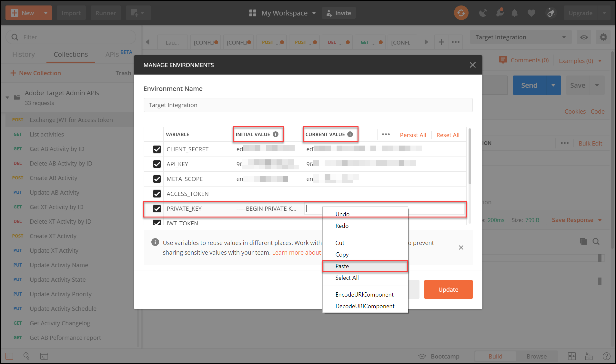Image resolution: width=616 pixels, height=364 pixels.
Task: Click the environment quick look eye icon
Action: click(584, 37)
